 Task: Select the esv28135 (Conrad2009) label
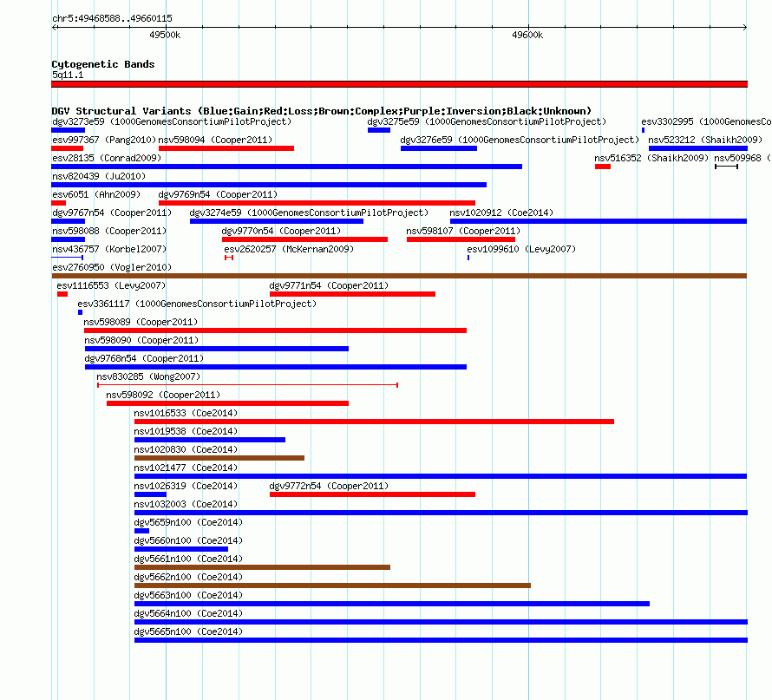(107, 158)
